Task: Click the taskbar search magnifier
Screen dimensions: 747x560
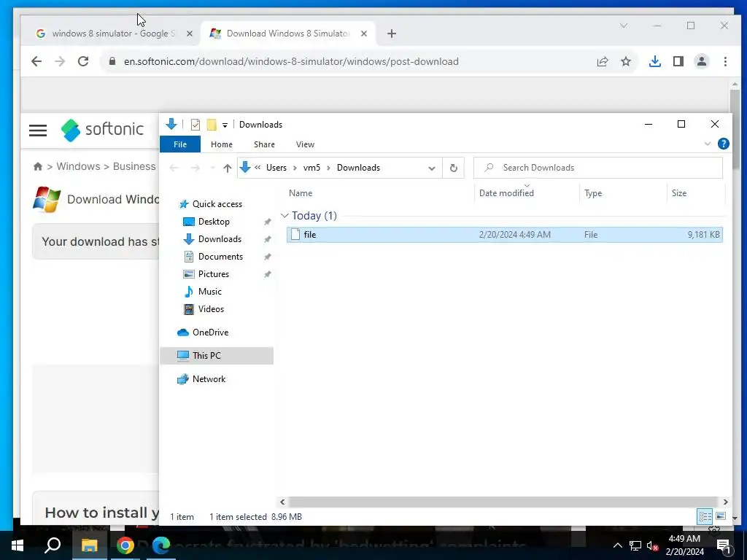Action: point(53,545)
